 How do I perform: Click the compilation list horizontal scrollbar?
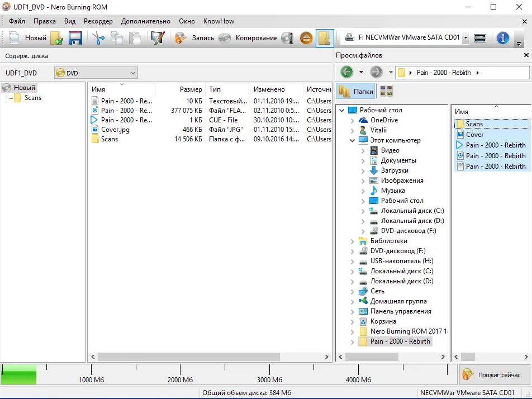click(189, 357)
